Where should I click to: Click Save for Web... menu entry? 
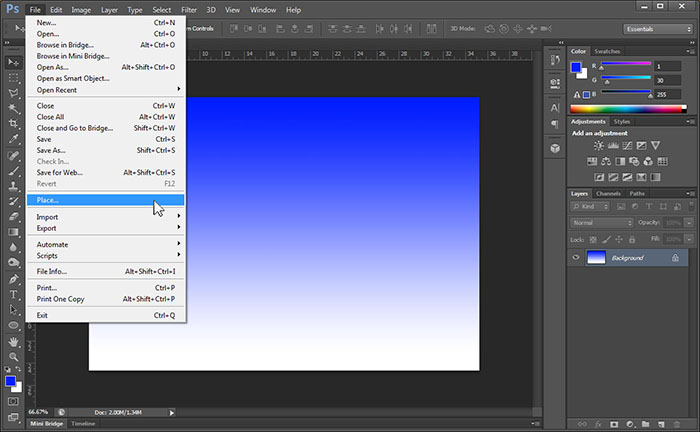60,172
